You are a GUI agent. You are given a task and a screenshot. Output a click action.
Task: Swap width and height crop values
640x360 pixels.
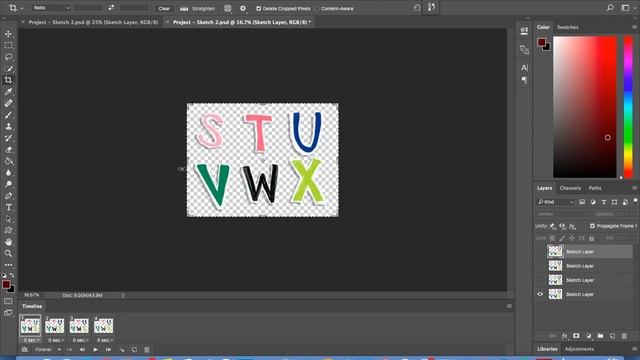111,8
